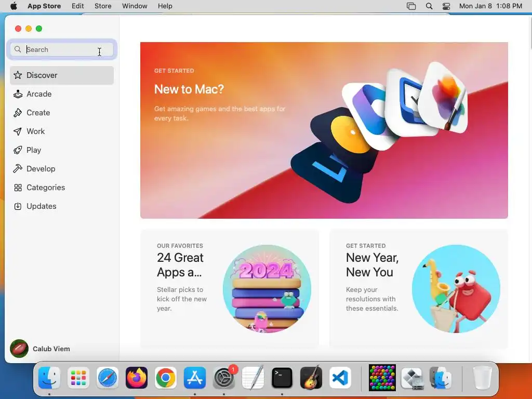The height and width of the screenshot is (399, 532).
Task: Open the Trash in the Dock
Action: (482, 378)
